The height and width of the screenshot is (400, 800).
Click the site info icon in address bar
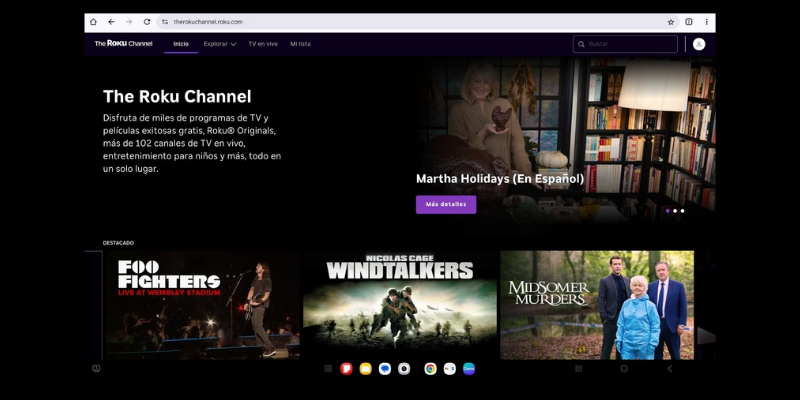[165, 21]
